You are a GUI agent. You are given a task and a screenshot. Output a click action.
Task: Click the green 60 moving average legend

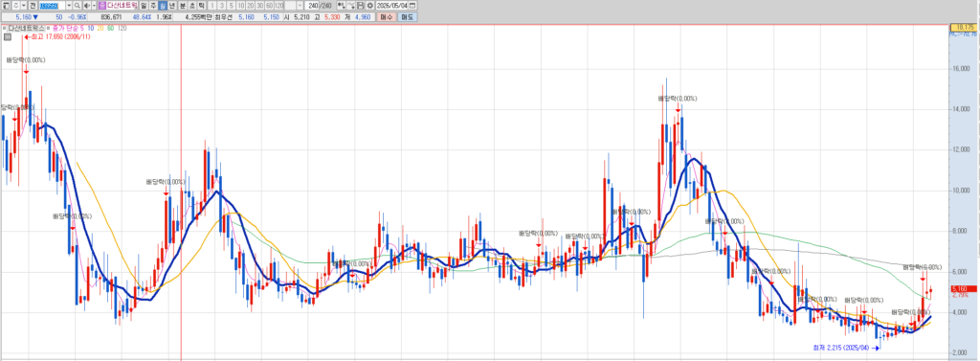pyautogui.click(x=110, y=29)
